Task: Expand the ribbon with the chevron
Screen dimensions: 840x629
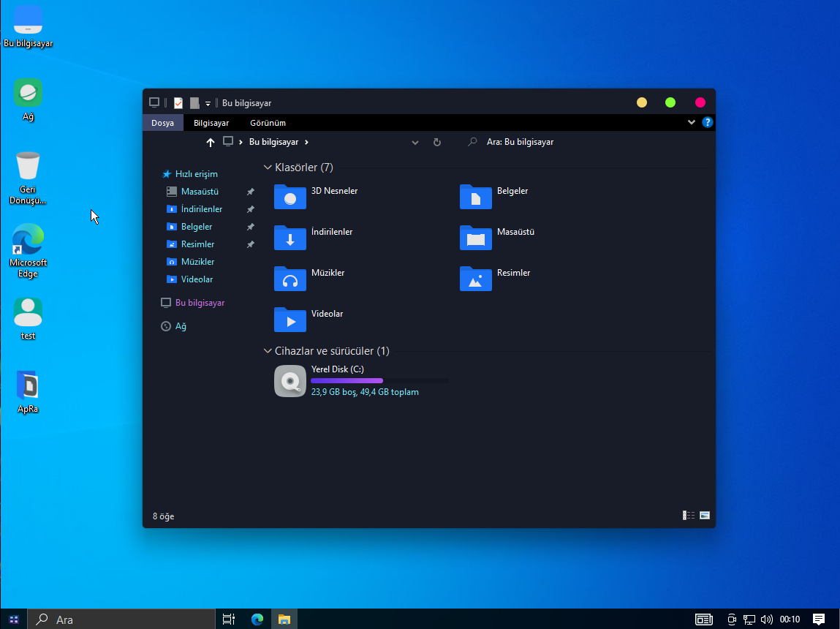Action: click(x=691, y=122)
